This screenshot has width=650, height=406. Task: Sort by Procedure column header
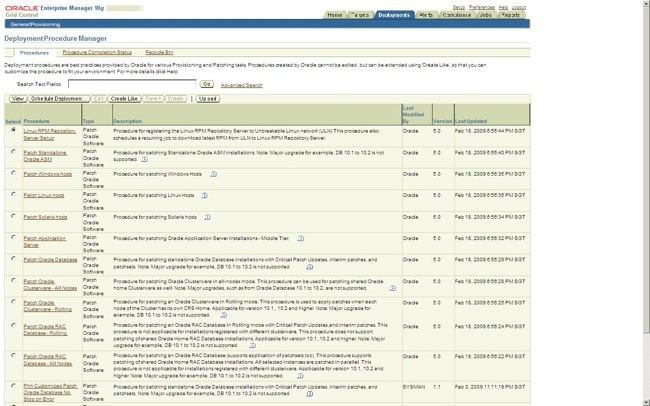pyautogui.click(x=36, y=122)
